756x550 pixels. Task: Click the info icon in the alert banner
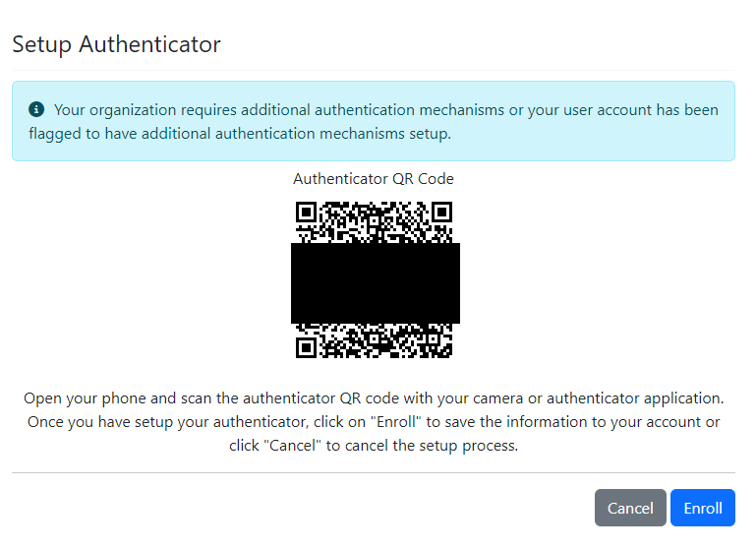(x=36, y=109)
